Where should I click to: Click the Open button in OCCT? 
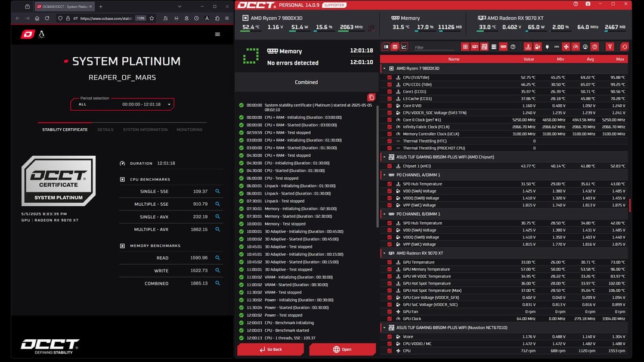[342, 349]
